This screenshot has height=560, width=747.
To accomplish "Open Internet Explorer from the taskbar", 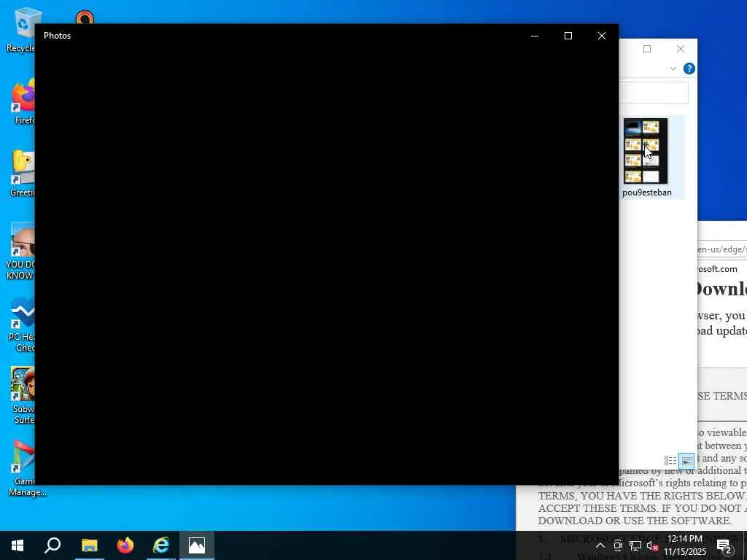I will [x=161, y=545].
